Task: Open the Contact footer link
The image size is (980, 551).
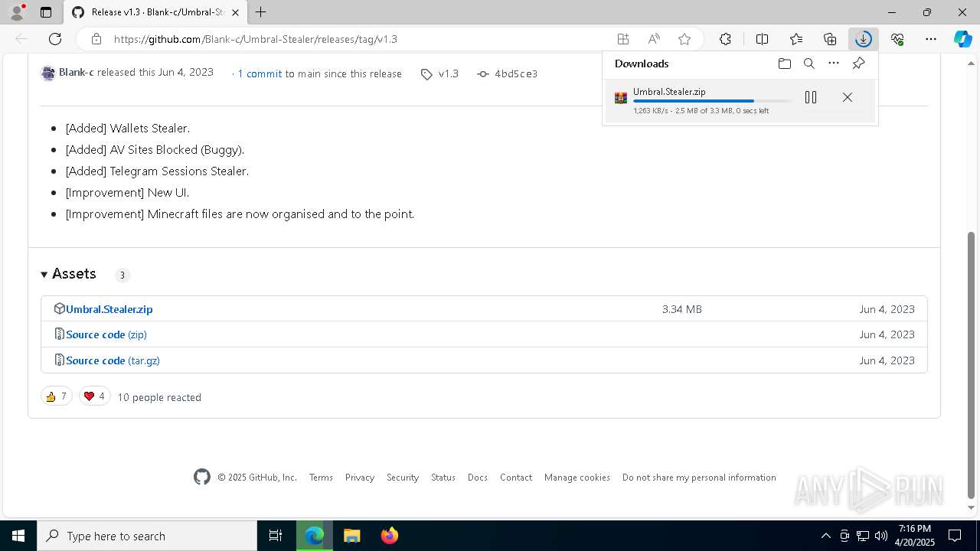Action: (516, 477)
